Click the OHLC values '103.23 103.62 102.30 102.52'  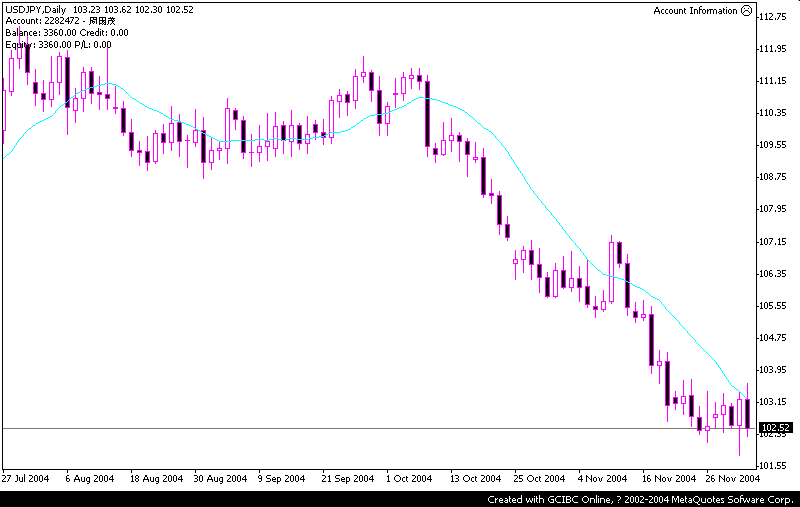pyautogui.click(x=133, y=10)
